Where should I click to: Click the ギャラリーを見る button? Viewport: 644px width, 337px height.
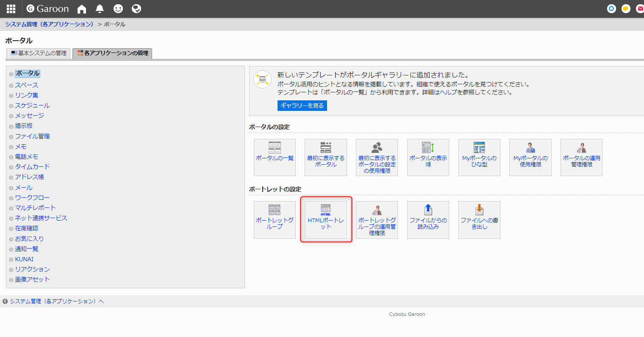(302, 105)
